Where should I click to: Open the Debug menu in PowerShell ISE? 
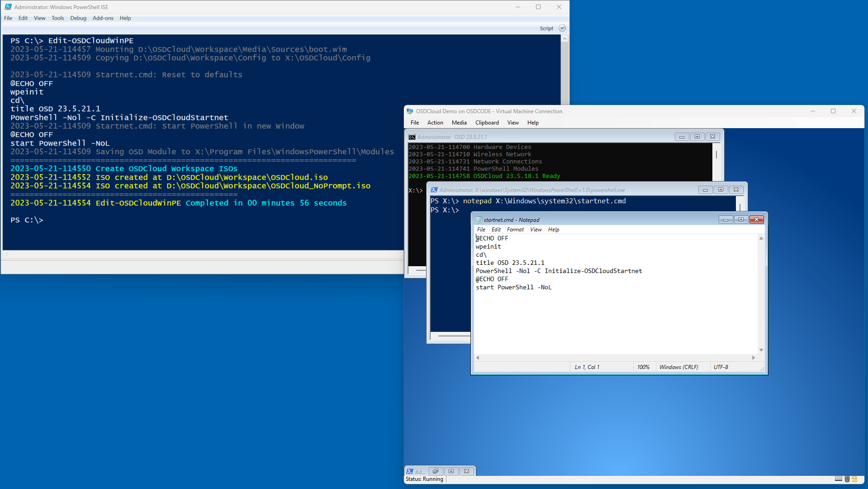[x=78, y=18]
